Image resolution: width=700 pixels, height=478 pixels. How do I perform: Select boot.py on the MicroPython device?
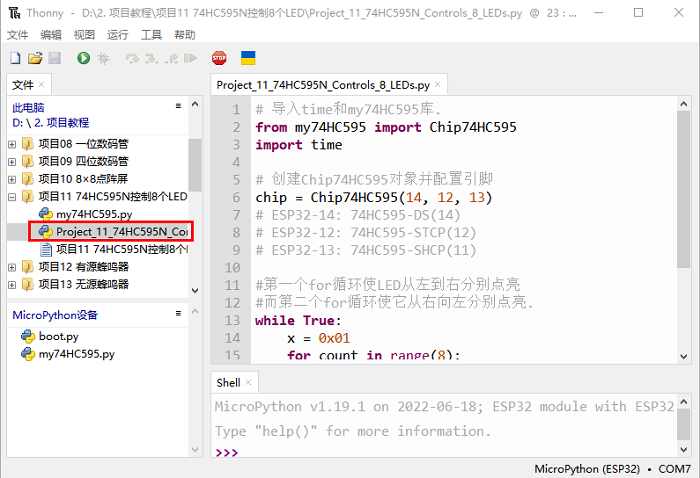point(57,337)
